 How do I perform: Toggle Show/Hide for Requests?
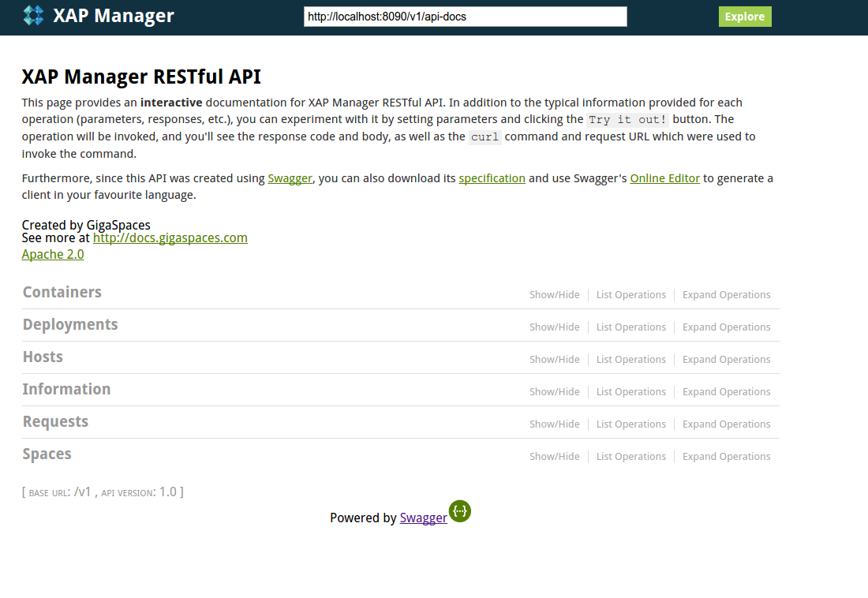(x=554, y=424)
